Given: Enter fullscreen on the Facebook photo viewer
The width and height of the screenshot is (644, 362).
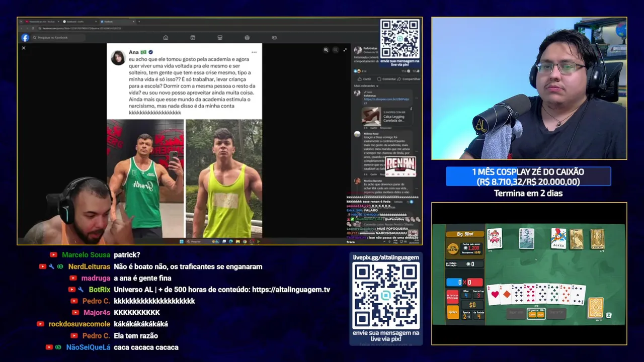Looking at the screenshot, I should [x=345, y=50].
